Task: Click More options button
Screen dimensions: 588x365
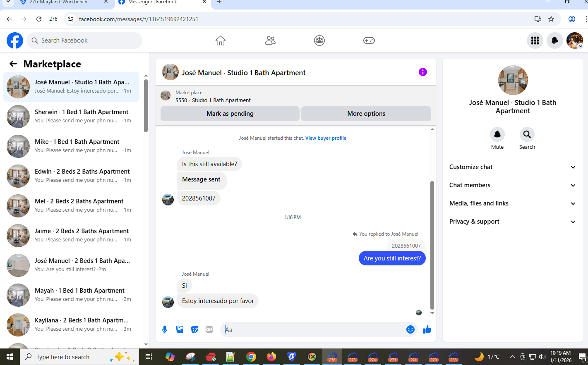Action: point(366,114)
